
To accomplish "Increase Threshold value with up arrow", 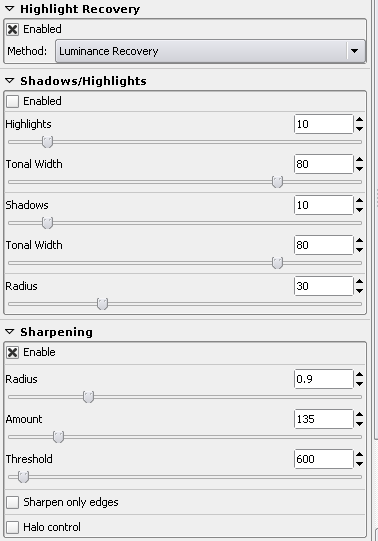I will pos(359,454).
